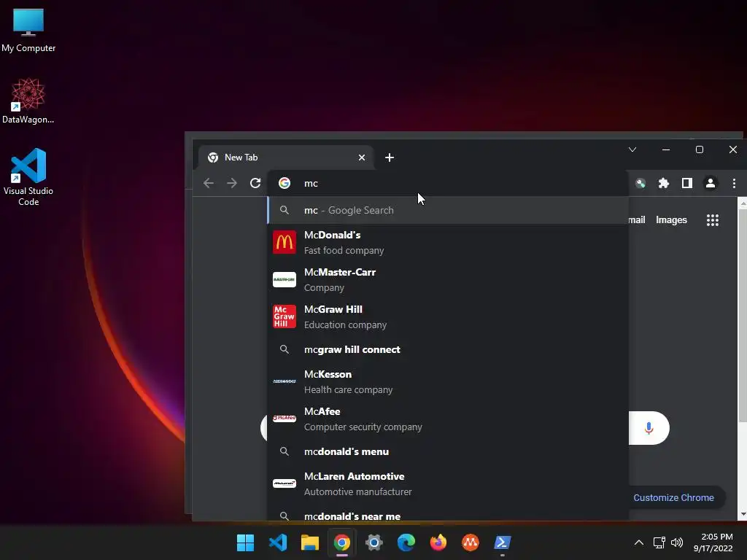Open Visual Studio Code from taskbar
747x560 pixels.
(278, 542)
